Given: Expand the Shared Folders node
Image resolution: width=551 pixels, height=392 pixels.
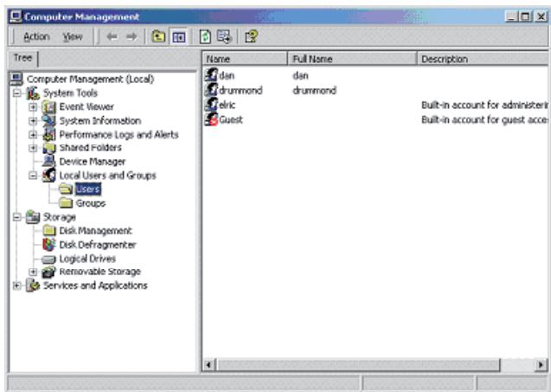Looking at the screenshot, I should coord(33,148).
